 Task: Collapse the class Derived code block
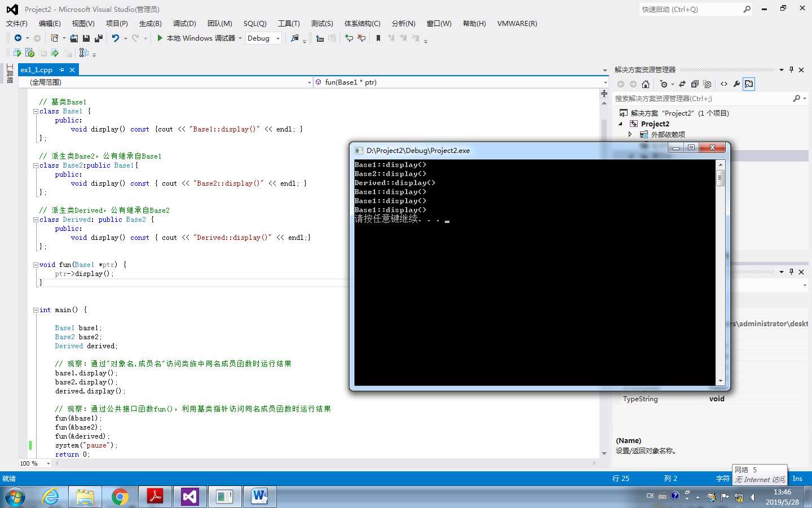(x=36, y=220)
